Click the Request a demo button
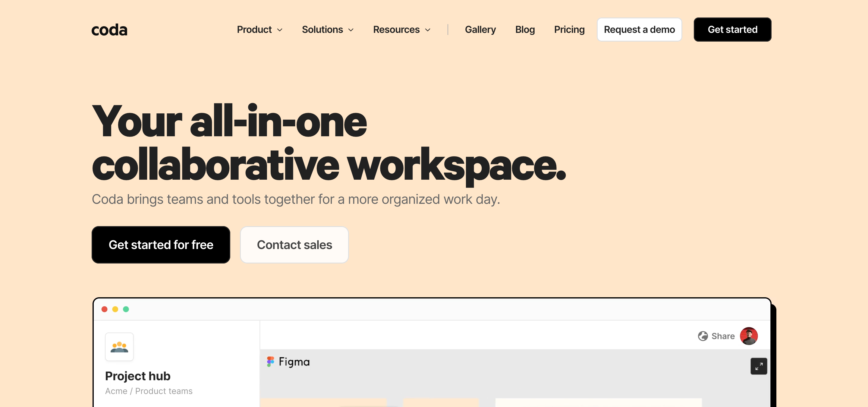 639,30
